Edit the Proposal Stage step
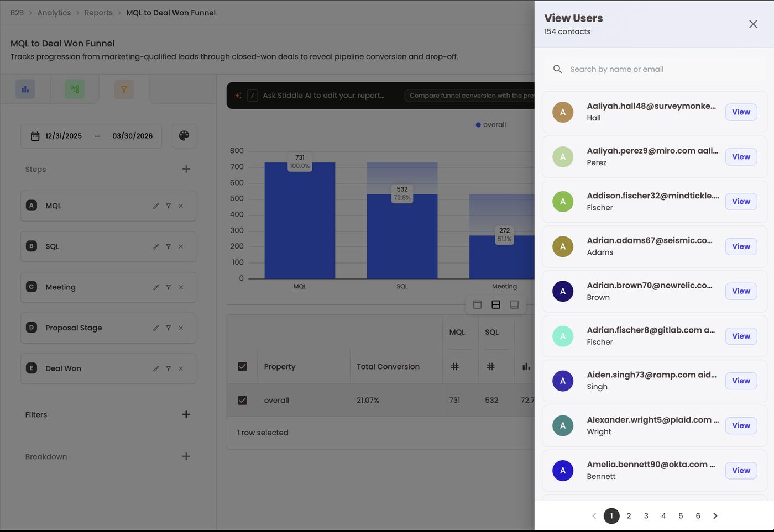 156,328
